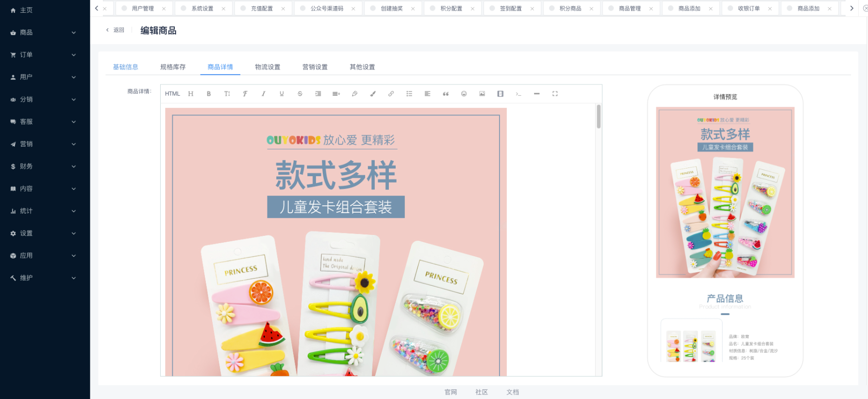Screen dimensions: 868x399
Task: Open the 物流设置 tab
Action: click(267, 67)
